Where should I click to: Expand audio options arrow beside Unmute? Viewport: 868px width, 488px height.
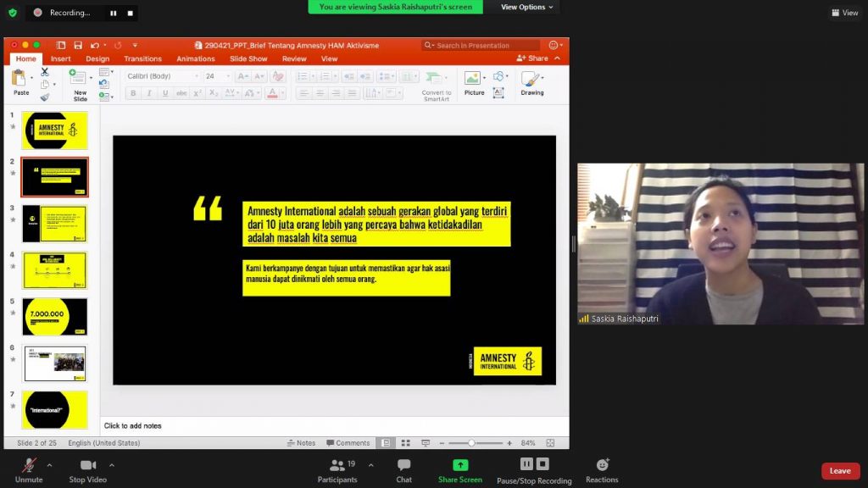click(x=49, y=465)
